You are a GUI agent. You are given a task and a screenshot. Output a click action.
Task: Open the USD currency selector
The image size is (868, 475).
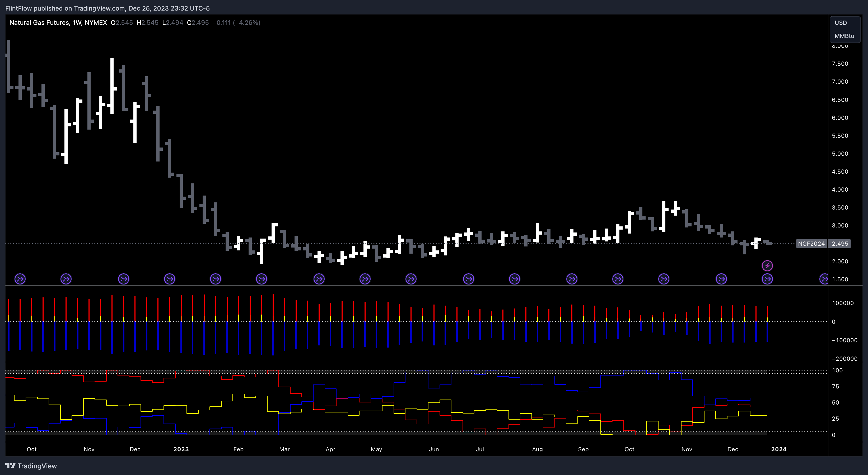[x=840, y=22]
